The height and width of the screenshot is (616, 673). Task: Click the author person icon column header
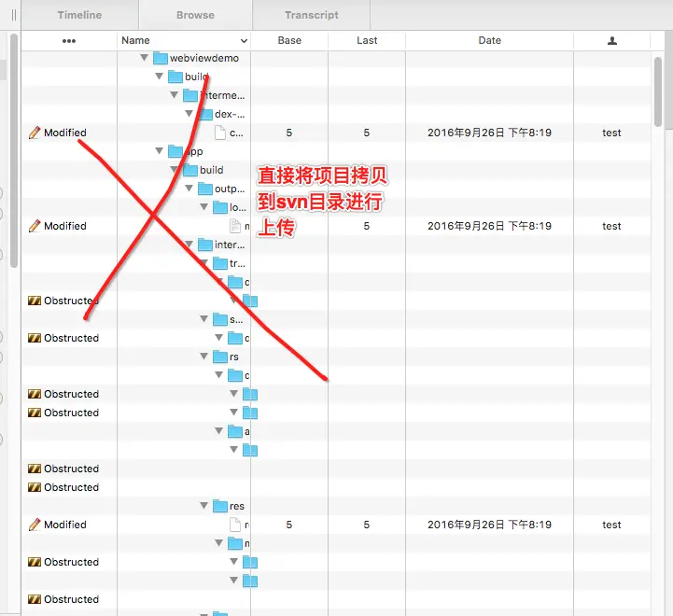point(612,41)
